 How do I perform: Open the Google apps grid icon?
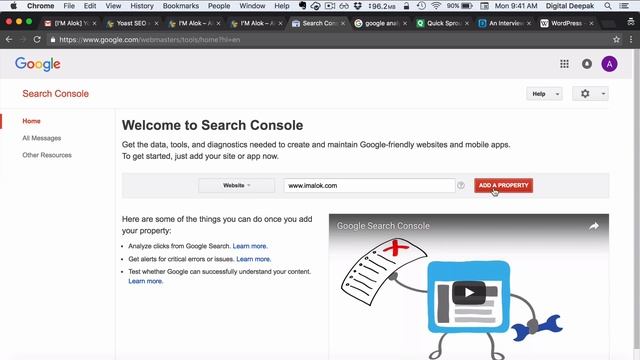[564, 64]
